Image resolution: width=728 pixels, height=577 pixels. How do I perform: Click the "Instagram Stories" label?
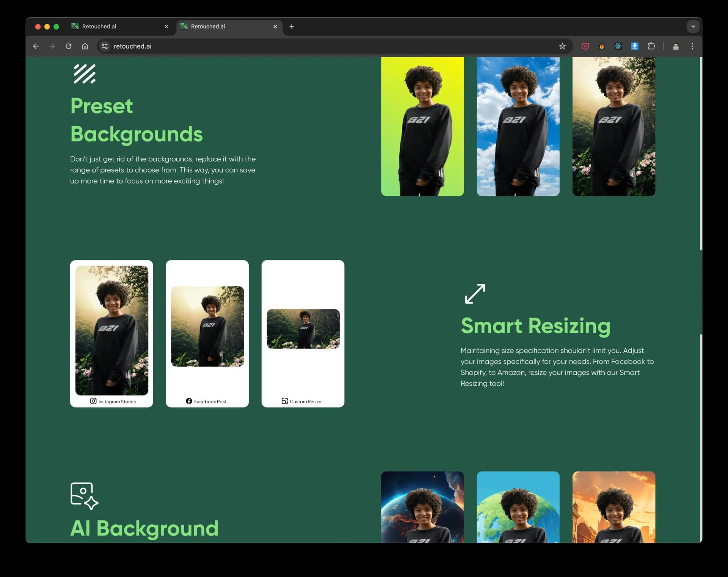point(117,401)
